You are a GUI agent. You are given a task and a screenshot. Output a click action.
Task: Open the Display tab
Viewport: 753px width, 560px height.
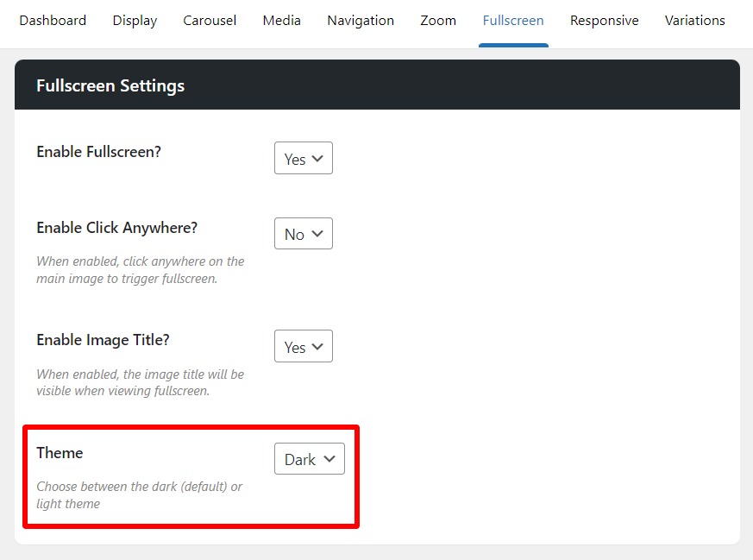coord(135,21)
